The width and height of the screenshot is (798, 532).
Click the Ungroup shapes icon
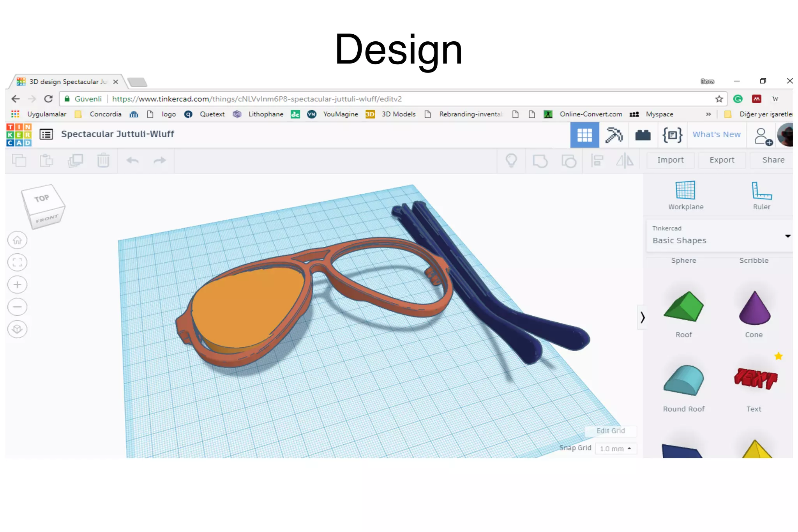click(569, 161)
